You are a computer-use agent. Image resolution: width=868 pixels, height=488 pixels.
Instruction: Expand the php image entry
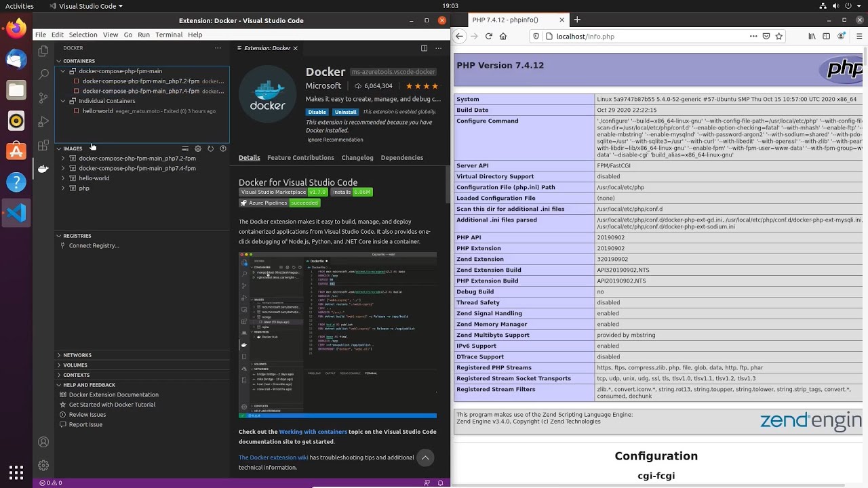(63, 188)
